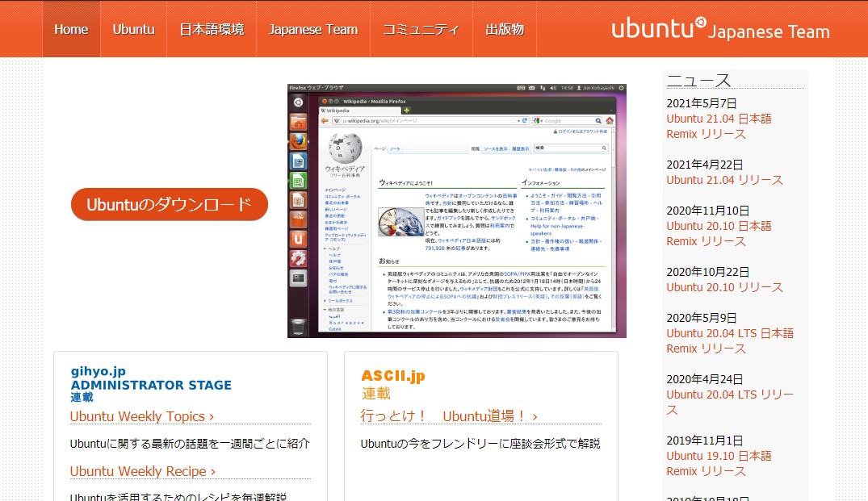
Task: Click the ニュース section heading
Action: pos(698,80)
